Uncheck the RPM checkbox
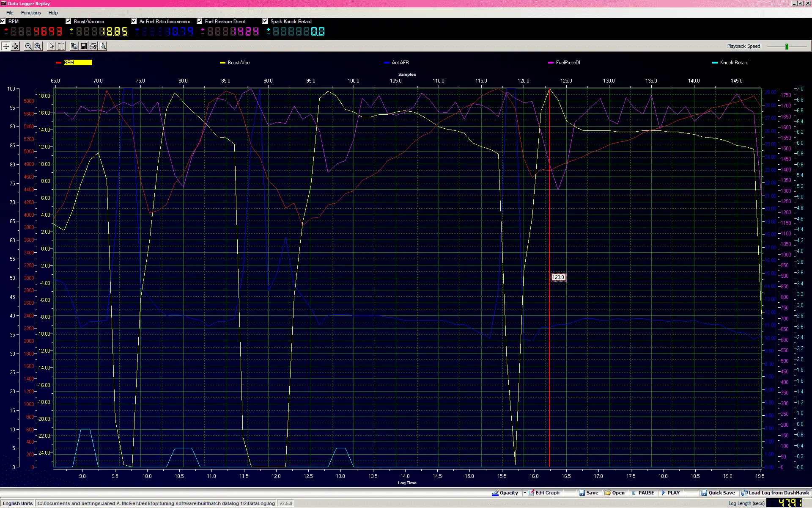The width and height of the screenshot is (812, 508). point(3,21)
